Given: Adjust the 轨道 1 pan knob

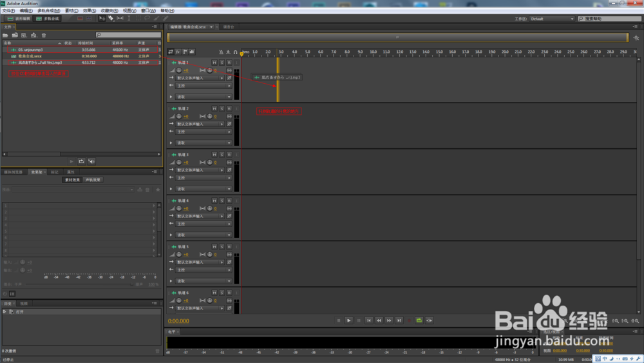Looking at the screenshot, I should click(210, 70).
